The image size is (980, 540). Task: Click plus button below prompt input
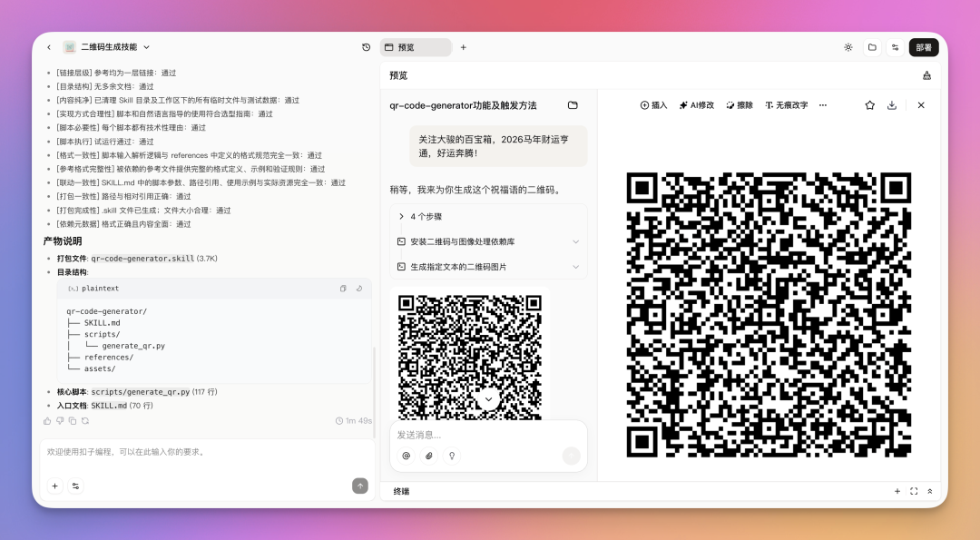tap(55, 486)
